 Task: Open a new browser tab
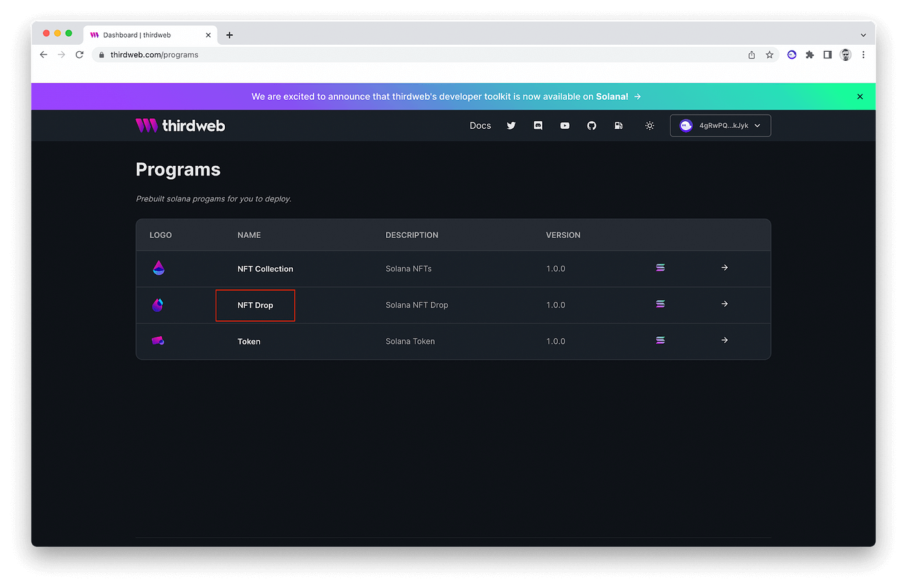[x=229, y=35]
